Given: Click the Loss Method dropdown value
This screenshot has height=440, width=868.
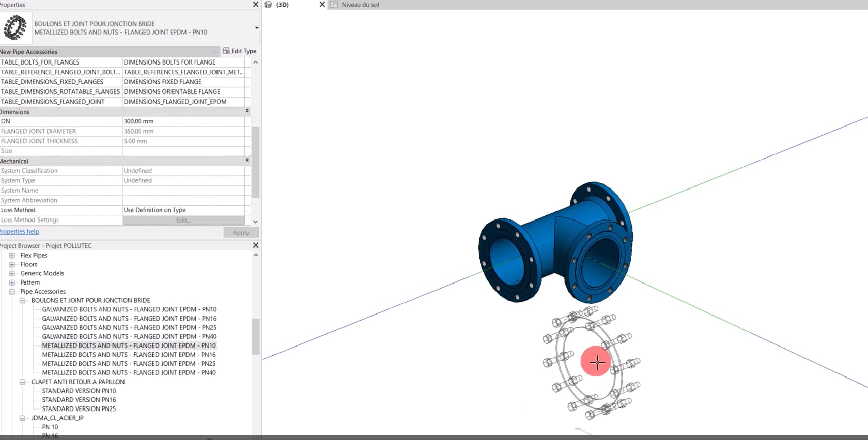Looking at the screenshot, I should coord(183,210).
